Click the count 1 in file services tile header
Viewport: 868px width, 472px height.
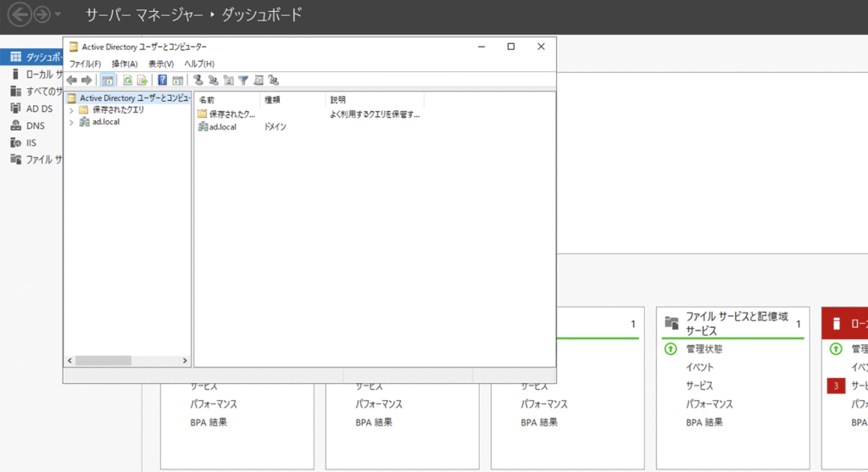click(798, 324)
